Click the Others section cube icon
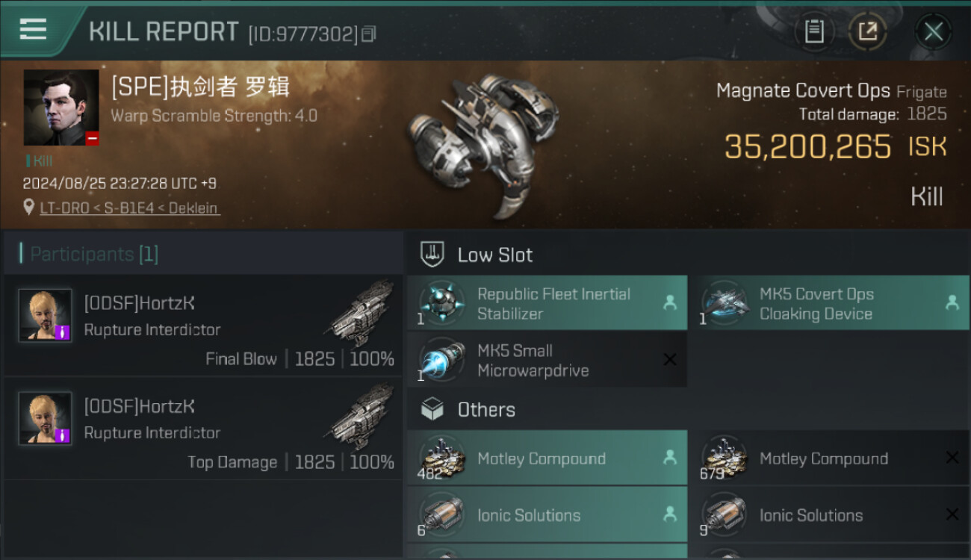Screen dimensions: 971x560 tap(432, 409)
